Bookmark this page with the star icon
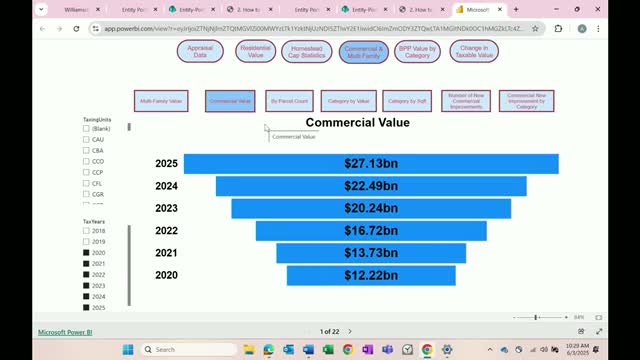This screenshot has width=640, height=360. [535, 29]
